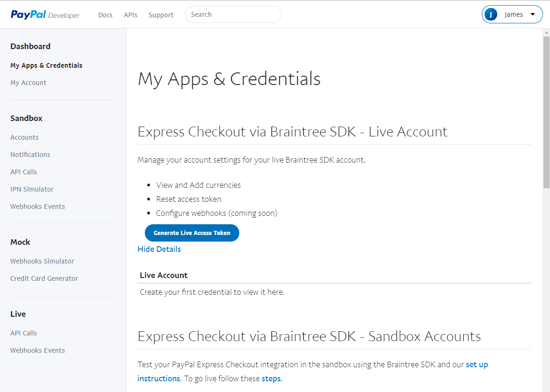Open the APIs menu
550x392 pixels.
click(130, 15)
